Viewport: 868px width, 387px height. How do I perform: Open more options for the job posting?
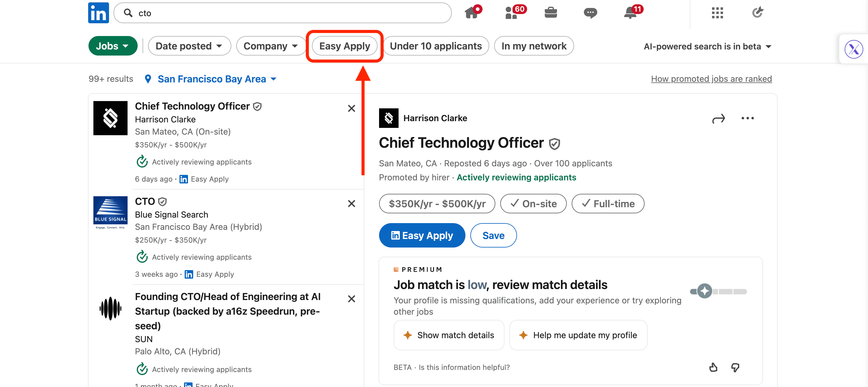pos(747,118)
